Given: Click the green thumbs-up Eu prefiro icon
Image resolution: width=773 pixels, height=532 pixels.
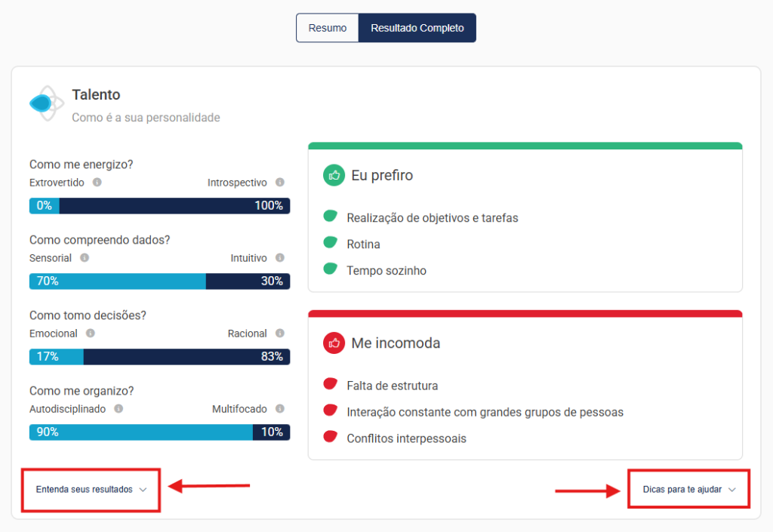Looking at the screenshot, I should (334, 175).
